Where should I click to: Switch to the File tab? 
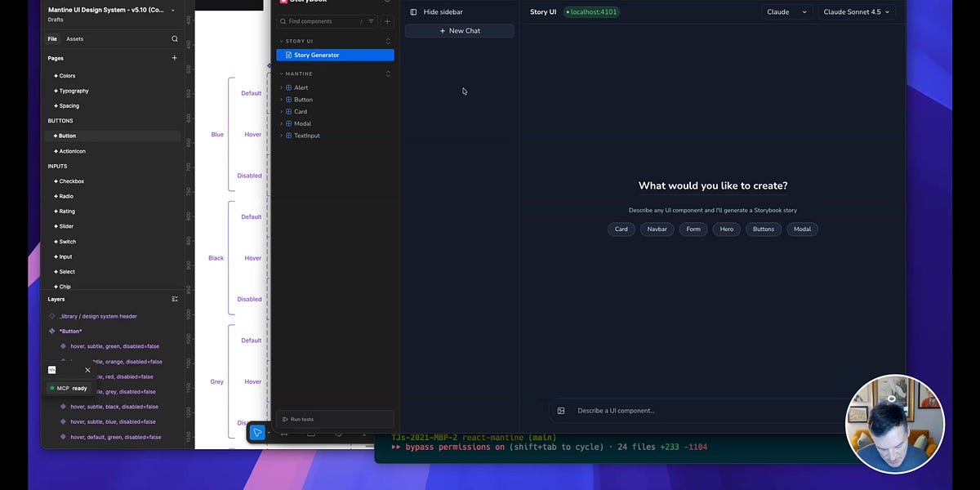52,38
